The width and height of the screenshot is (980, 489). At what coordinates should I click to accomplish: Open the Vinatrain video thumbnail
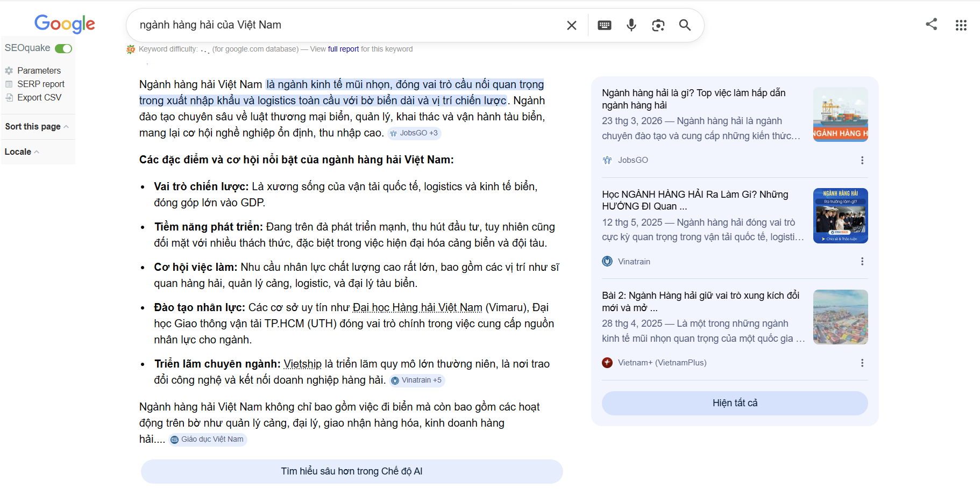[840, 216]
